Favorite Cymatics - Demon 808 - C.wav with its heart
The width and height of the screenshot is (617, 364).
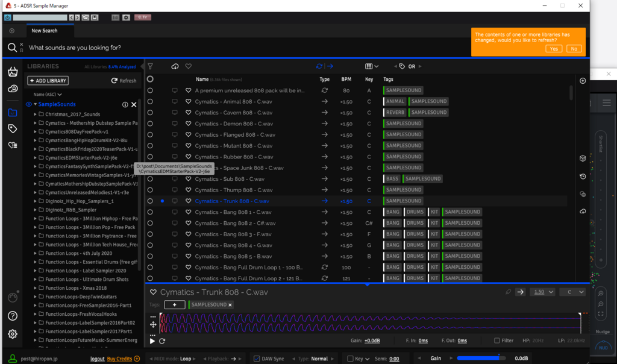(189, 124)
